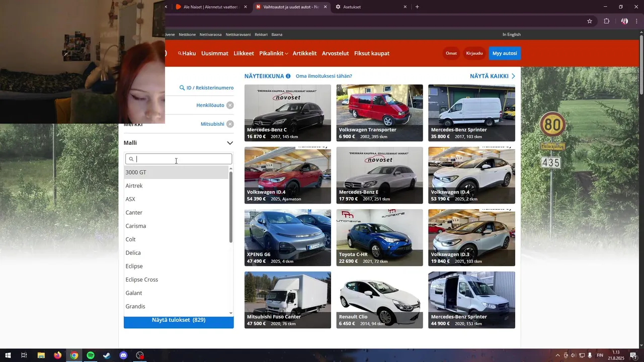This screenshot has height=362, width=644.
Task: Open the Liikkeet menu item
Action: click(x=244, y=53)
